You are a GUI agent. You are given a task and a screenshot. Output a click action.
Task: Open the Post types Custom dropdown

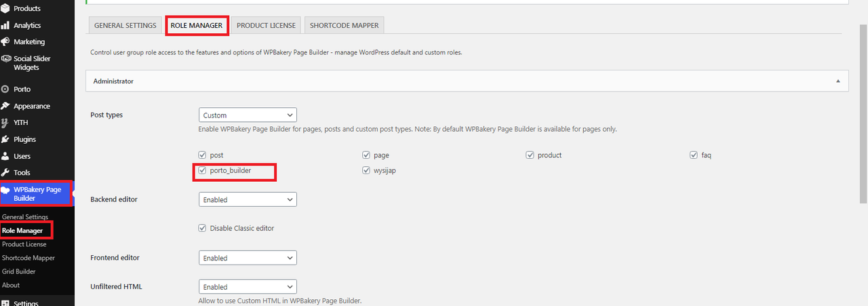tap(248, 115)
